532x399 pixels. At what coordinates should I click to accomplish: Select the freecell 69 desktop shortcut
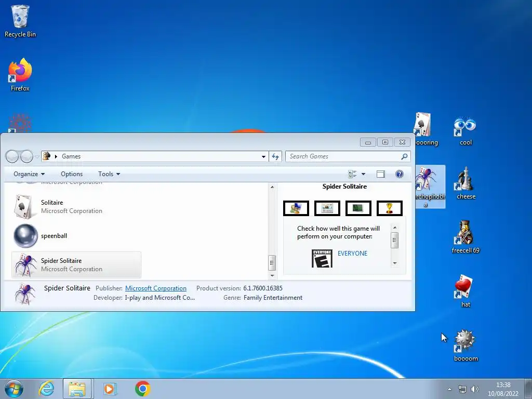(x=465, y=237)
